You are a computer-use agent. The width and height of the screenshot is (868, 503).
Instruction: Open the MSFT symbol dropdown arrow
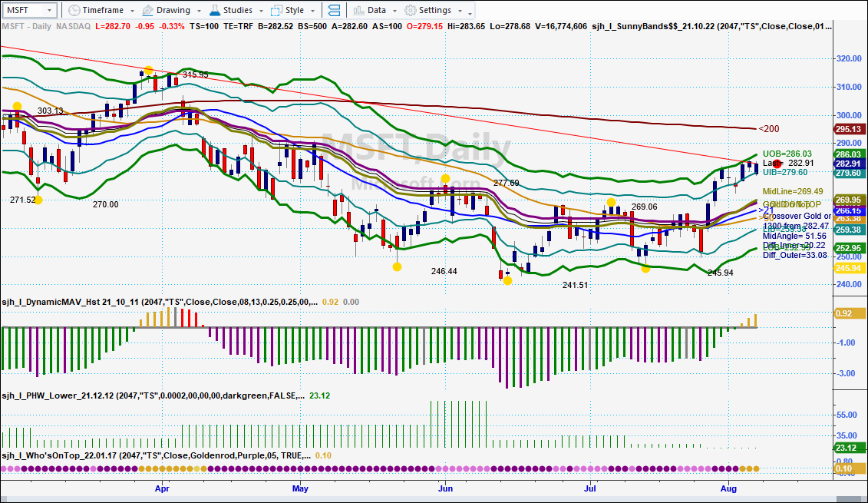[49, 11]
